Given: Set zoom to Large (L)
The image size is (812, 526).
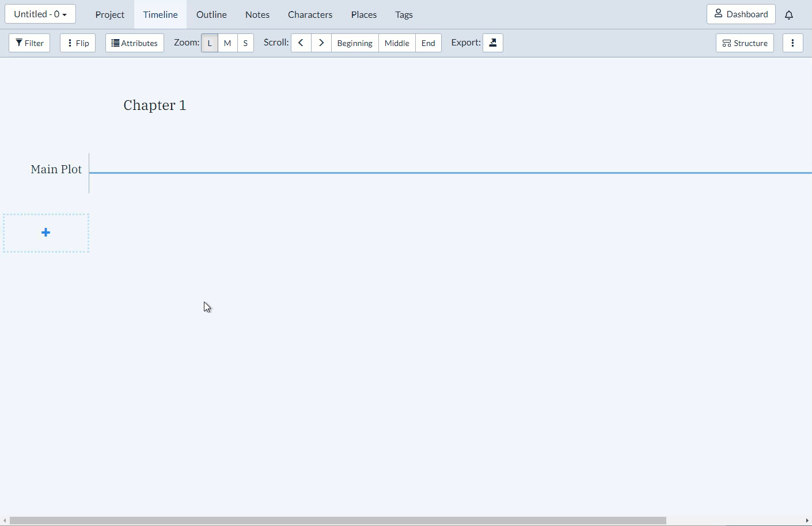Looking at the screenshot, I should pos(210,43).
